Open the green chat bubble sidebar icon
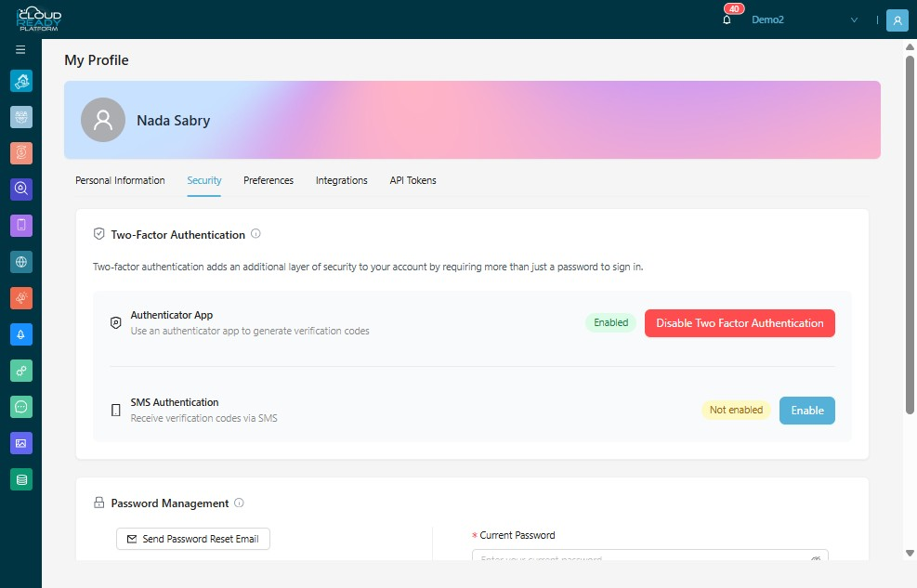Image resolution: width=917 pixels, height=588 pixels. pos(21,407)
